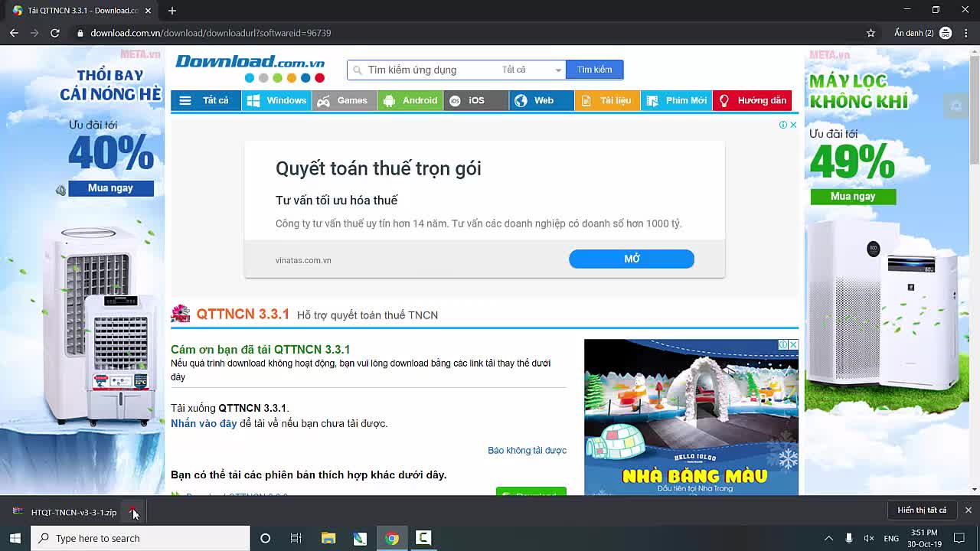Click the green Download button below
This screenshot has width=980, height=551.
[531, 493]
